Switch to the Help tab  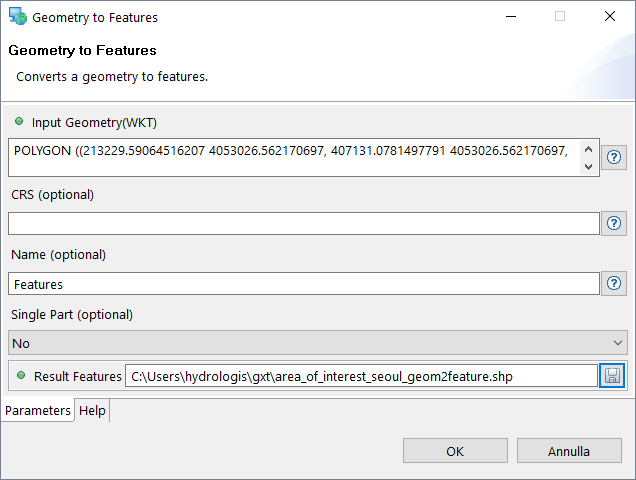click(92, 410)
